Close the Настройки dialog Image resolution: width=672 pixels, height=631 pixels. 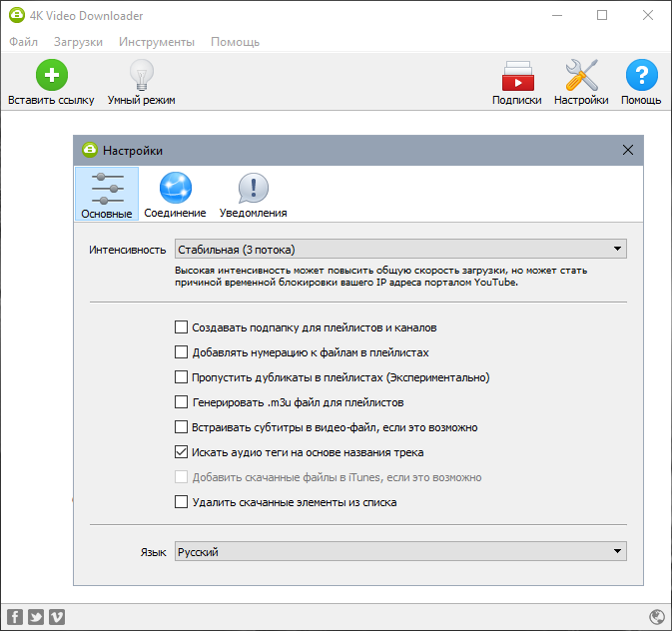(x=628, y=150)
